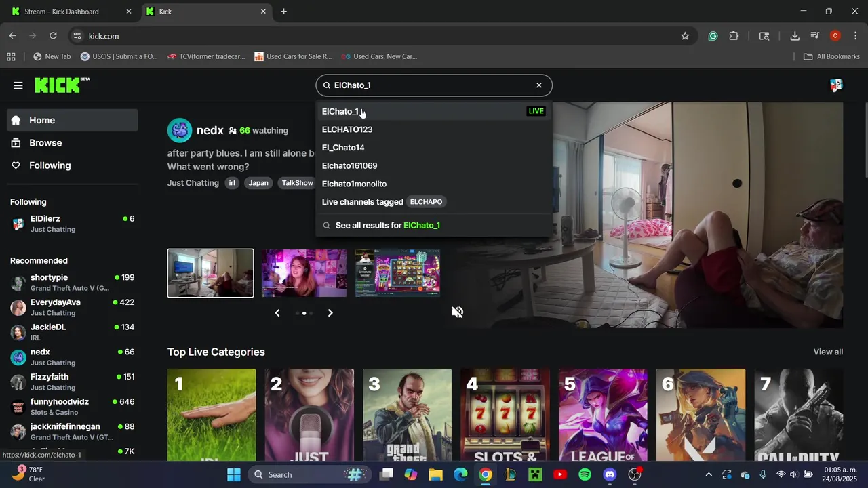Open Chrome apps grid in bookmarks bar

click(11, 56)
